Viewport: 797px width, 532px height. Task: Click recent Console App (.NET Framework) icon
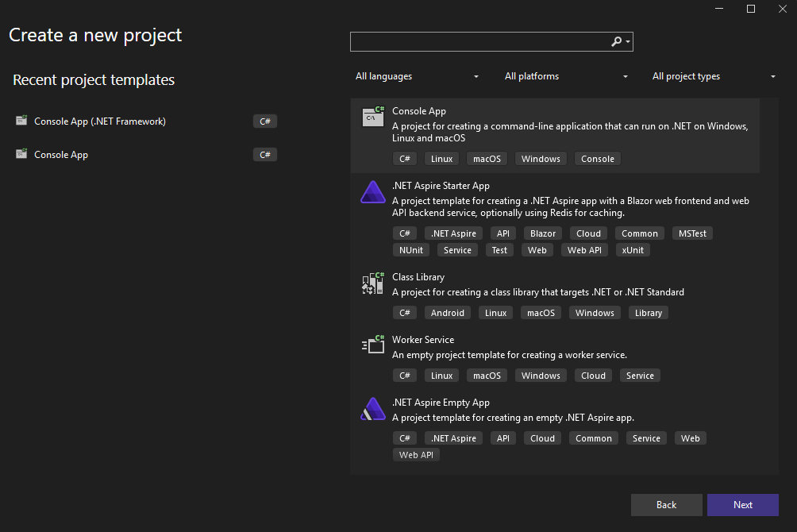(21, 121)
